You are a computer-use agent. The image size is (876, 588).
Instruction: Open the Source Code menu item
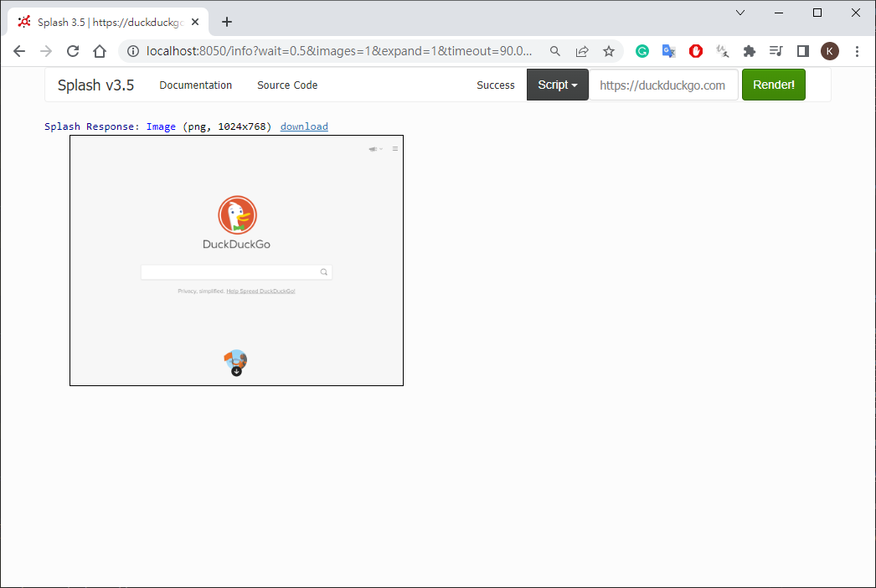click(287, 85)
